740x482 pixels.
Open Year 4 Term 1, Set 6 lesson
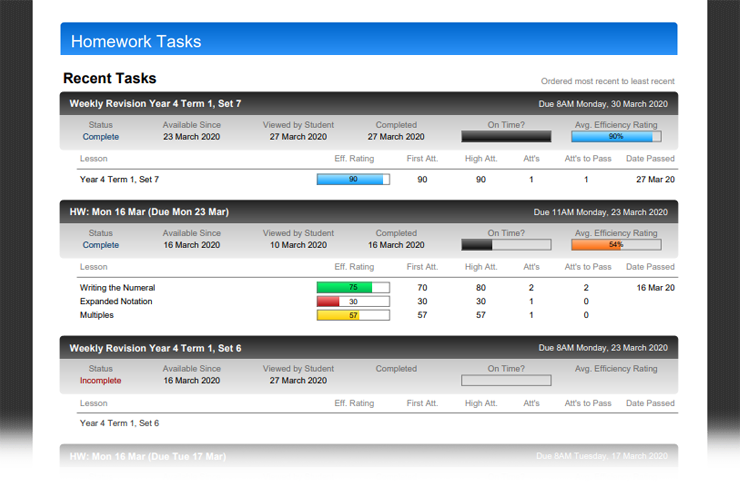pos(119,424)
